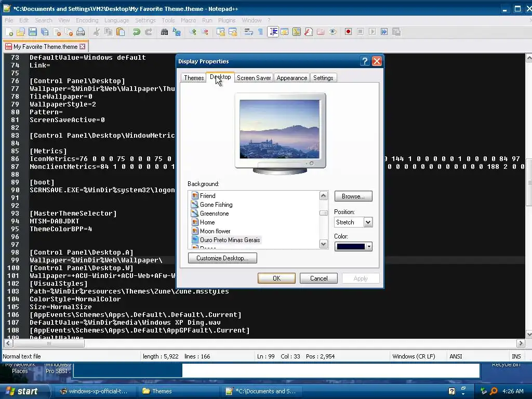532x399 pixels.
Task: Open the Plugins menu
Action: 227,20
